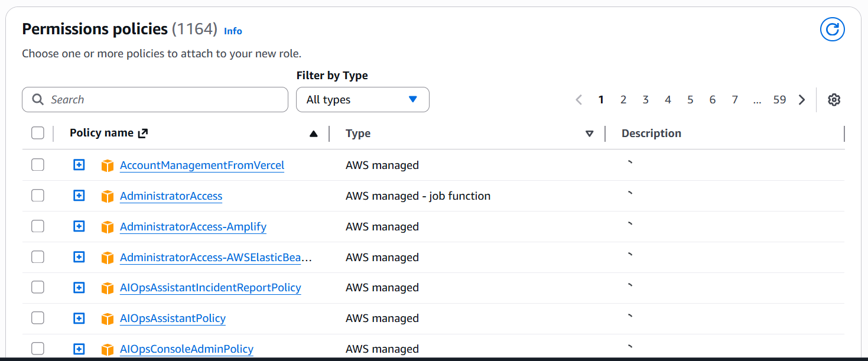Viewport: 868px width, 361px height.
Task: Expand the AIOpsAssistantIncidentReportPolicy details
Action: point(79,288)
